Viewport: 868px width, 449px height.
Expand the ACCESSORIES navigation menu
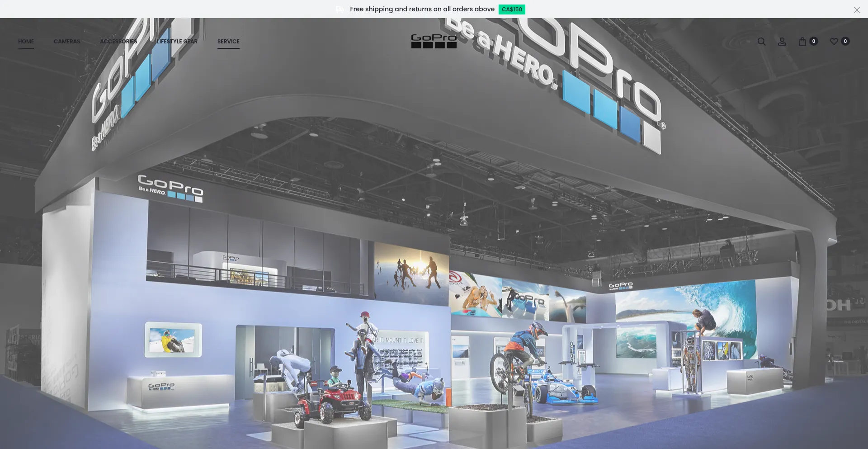pyautogui.click(x=118, y=42)
